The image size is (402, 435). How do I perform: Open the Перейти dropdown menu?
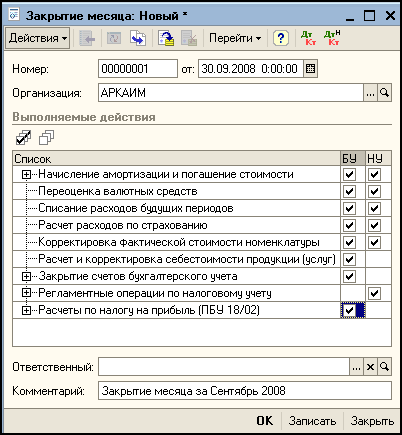pos(235,38)
